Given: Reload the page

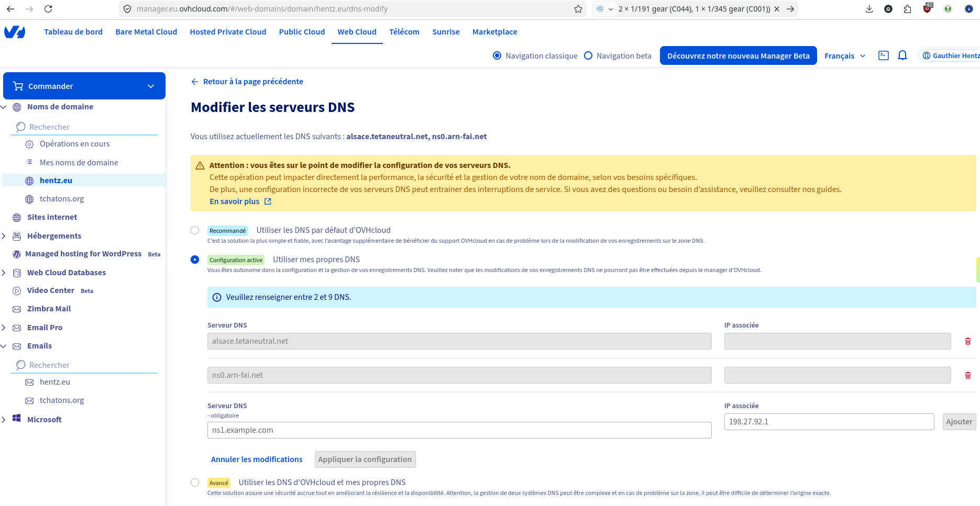Looking at the screenshot, I should coord(48,9).
